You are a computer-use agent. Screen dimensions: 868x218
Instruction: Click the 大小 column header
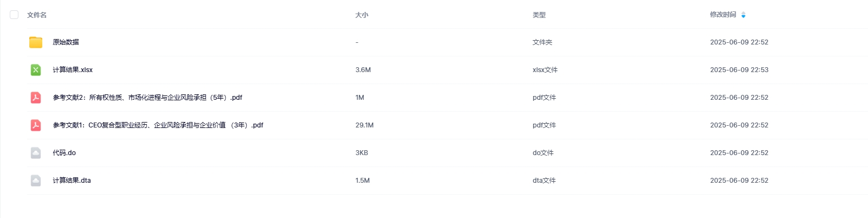tap(362, 15)
